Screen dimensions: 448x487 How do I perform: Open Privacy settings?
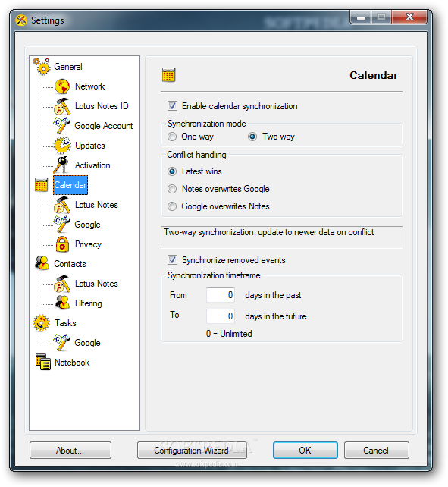pos(88,244)
